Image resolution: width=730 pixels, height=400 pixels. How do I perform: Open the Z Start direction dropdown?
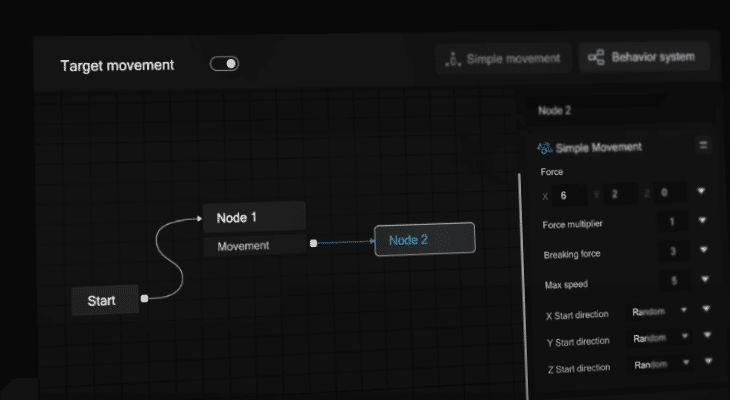[x=662, y=364]
